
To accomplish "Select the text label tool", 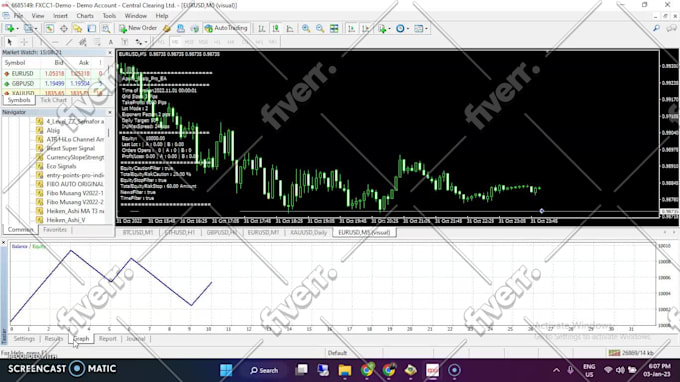I will (124, 42).
